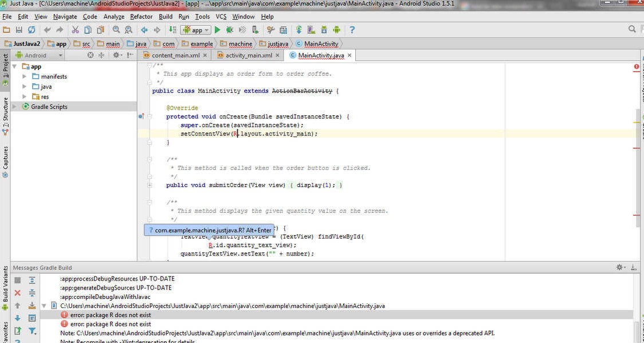This screenshot has height=343, width=644.
Task: Toggle autoscroll to source in Project panel
Action: [90, 55]
